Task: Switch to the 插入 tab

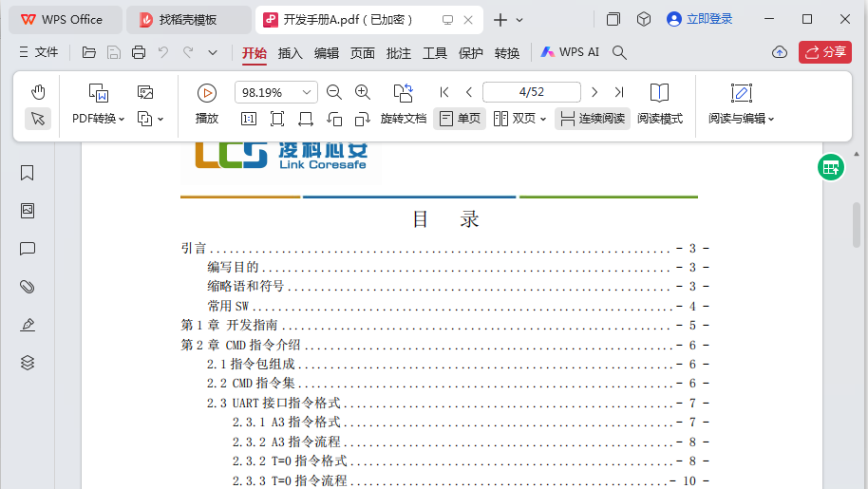Action: pyautogui.click(x=290, y=52)
